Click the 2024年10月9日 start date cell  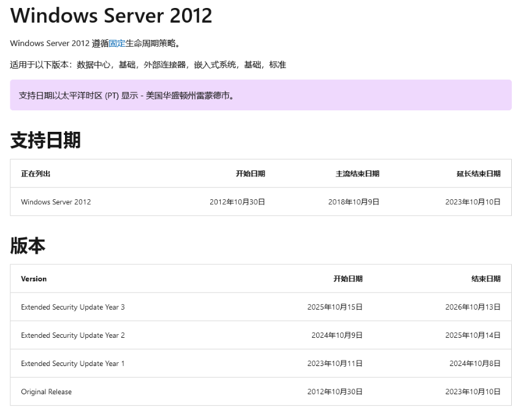tap(337, 335)
